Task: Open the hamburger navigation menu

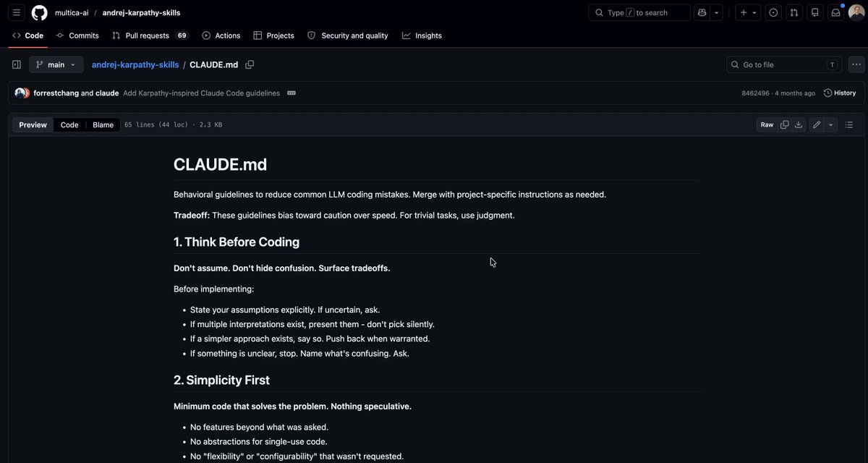Action: pyautogui.click(x=17, y=12)
